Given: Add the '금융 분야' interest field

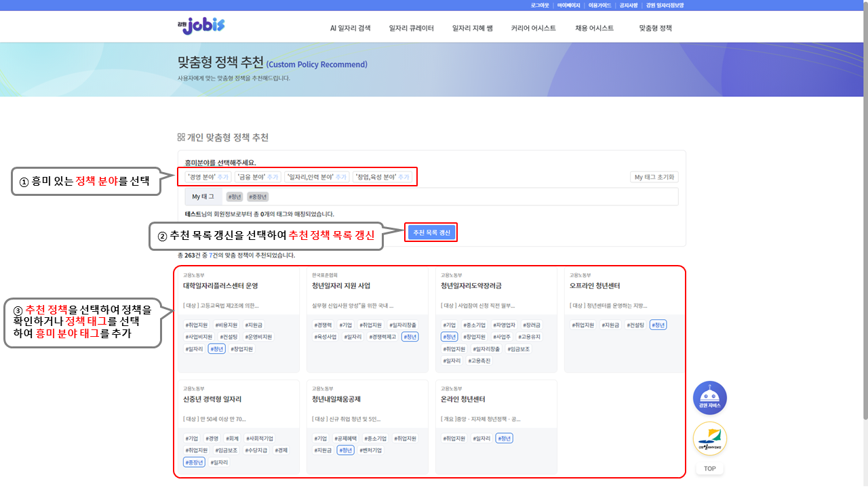Looking at the screenshot, I should point(258,177).
